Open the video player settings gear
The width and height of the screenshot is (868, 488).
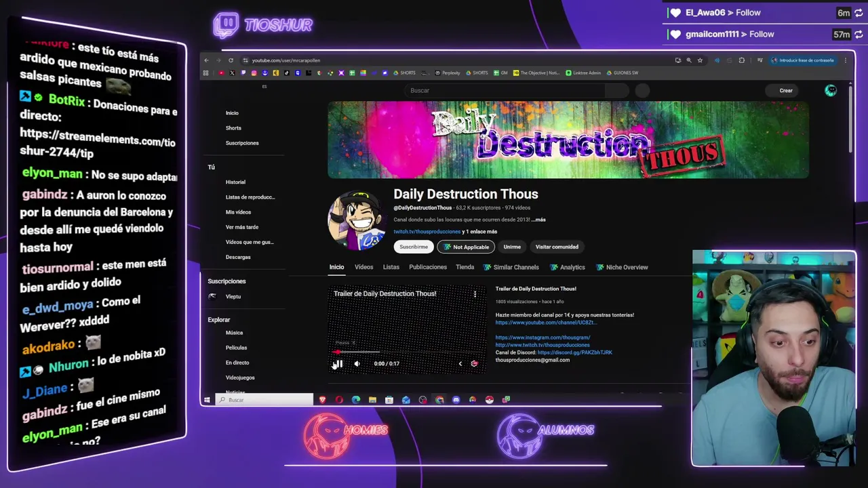(474, 364)
